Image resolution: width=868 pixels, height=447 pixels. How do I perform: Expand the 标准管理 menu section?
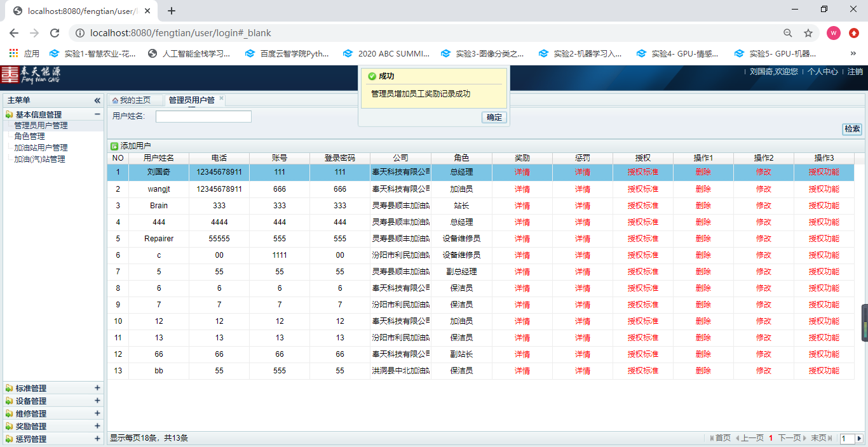point(97,388)
